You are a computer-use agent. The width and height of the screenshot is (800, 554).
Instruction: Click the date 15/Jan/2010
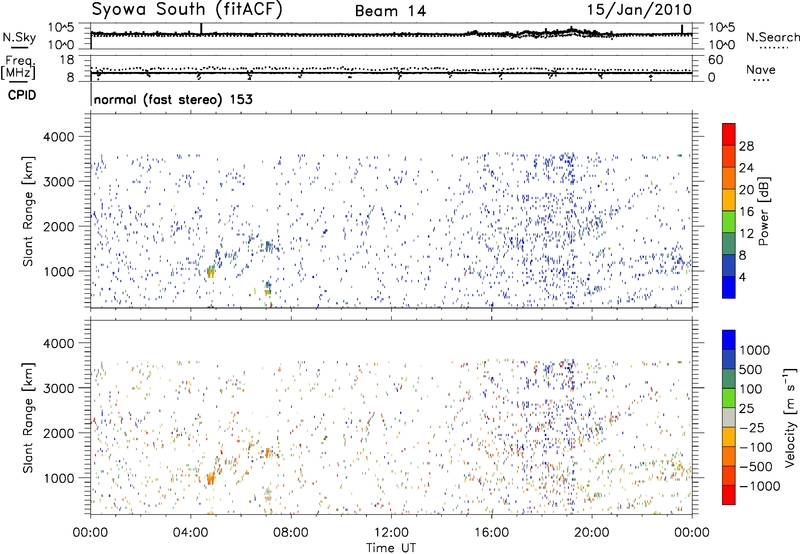coord(639,10)
